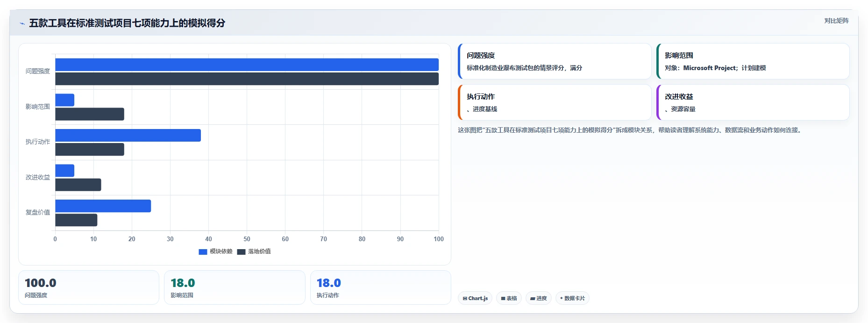This screenshot has width=868, height=323.
Task: Click the 18.0 影响范围 stat card
Action: pos(235,287)
